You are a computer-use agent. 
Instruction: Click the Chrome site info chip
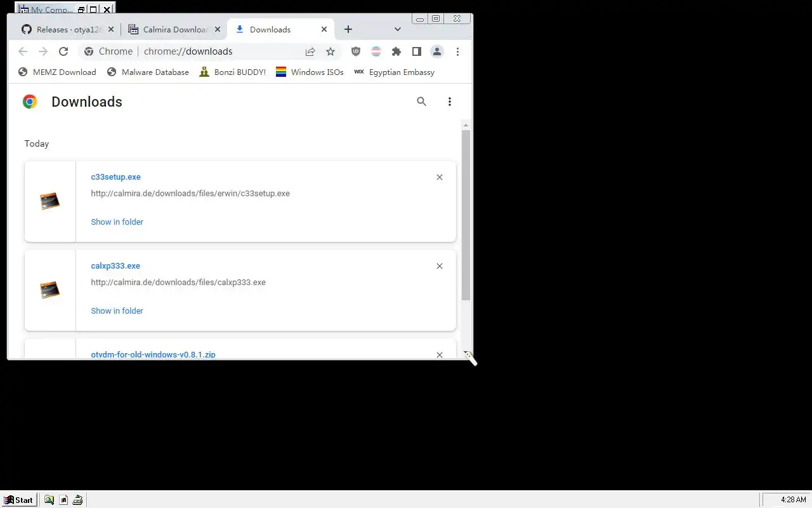(108, 51)
